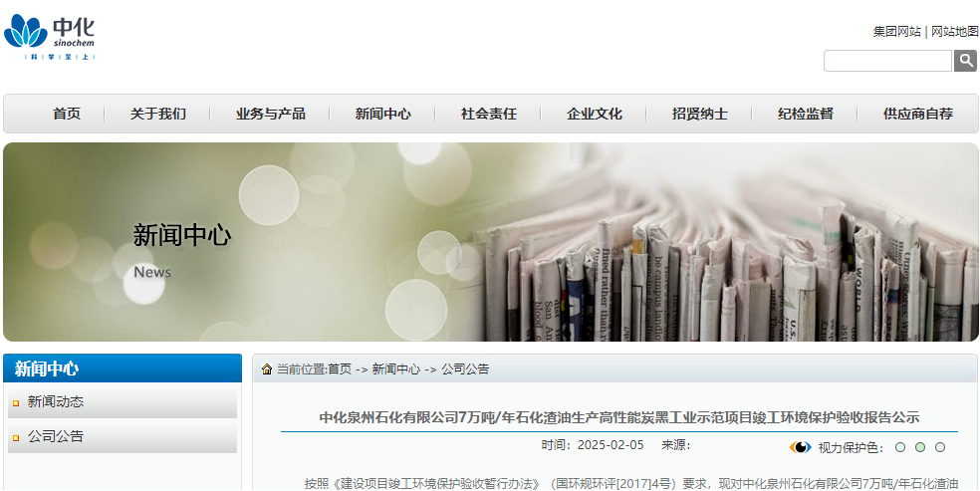Open the 关于我们 menu item
The width and height of the screenshot is (980, 491).
[x=157, y=114]
